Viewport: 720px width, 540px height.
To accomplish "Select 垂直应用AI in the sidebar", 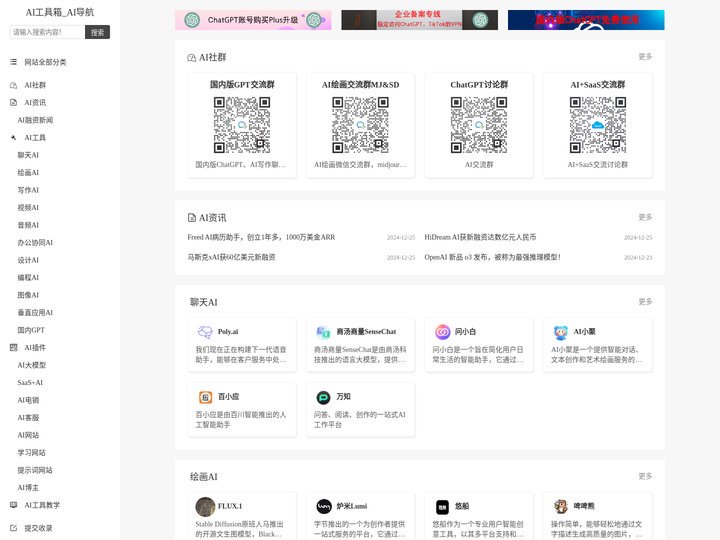I will tap(35, 313).
